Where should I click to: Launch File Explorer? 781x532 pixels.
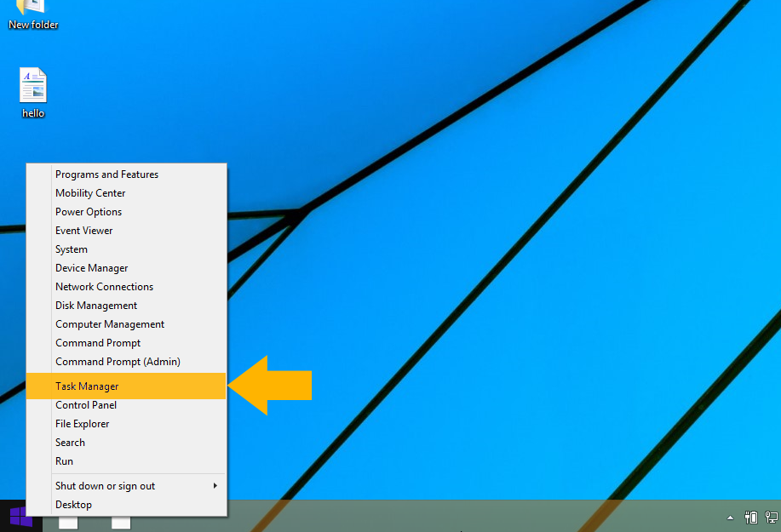[127, 424]
